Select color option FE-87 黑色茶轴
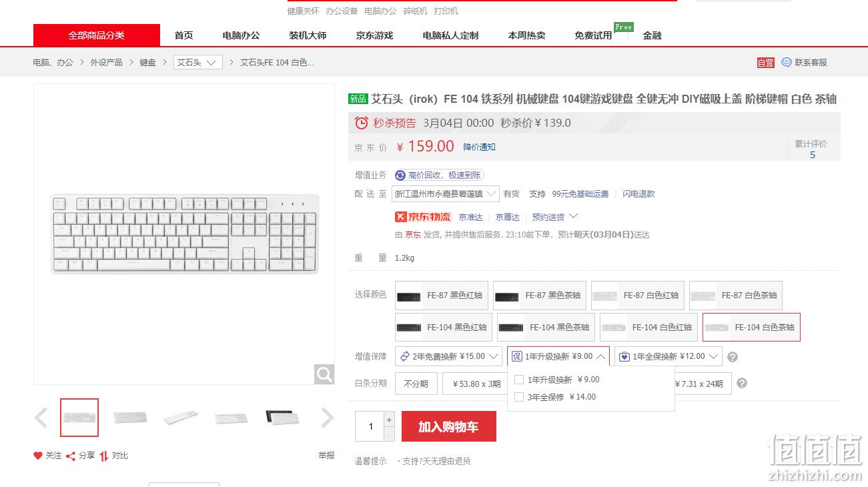The image size is (868, 487). [x=540, y=296]
